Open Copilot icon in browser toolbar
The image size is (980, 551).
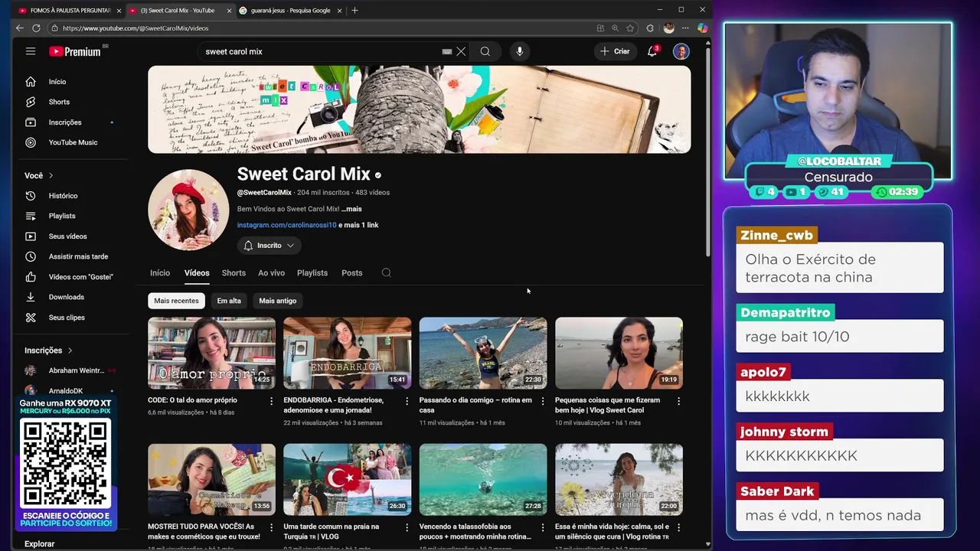pos(702,28)
